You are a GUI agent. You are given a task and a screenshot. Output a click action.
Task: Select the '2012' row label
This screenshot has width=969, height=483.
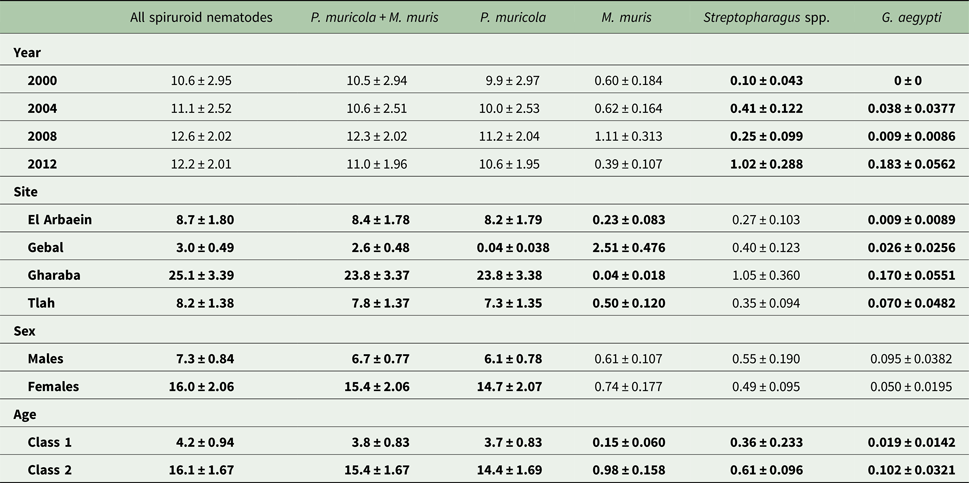click(44, 162)
